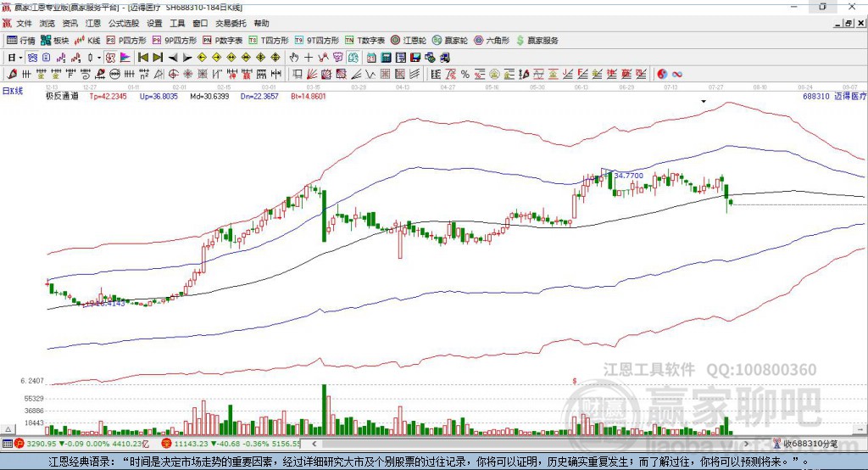Step chart left with black arrow

pos(173,58)
